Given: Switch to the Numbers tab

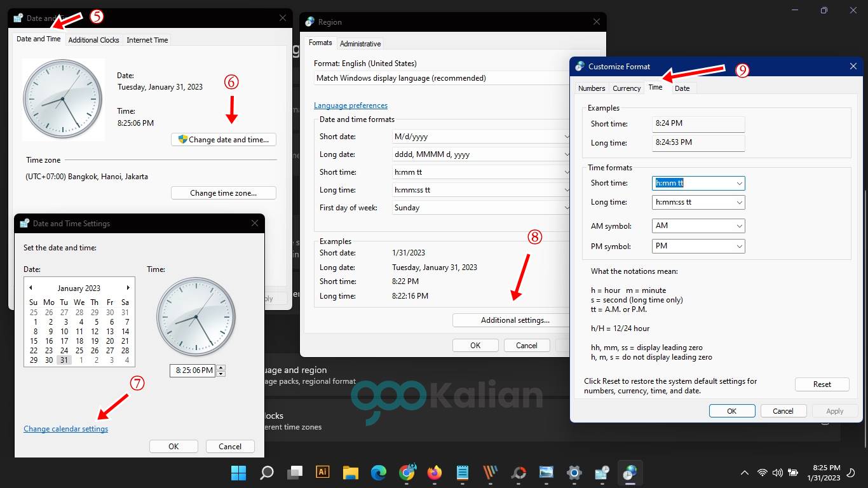Looking at the screenshot, I should (x=592, y=88).
